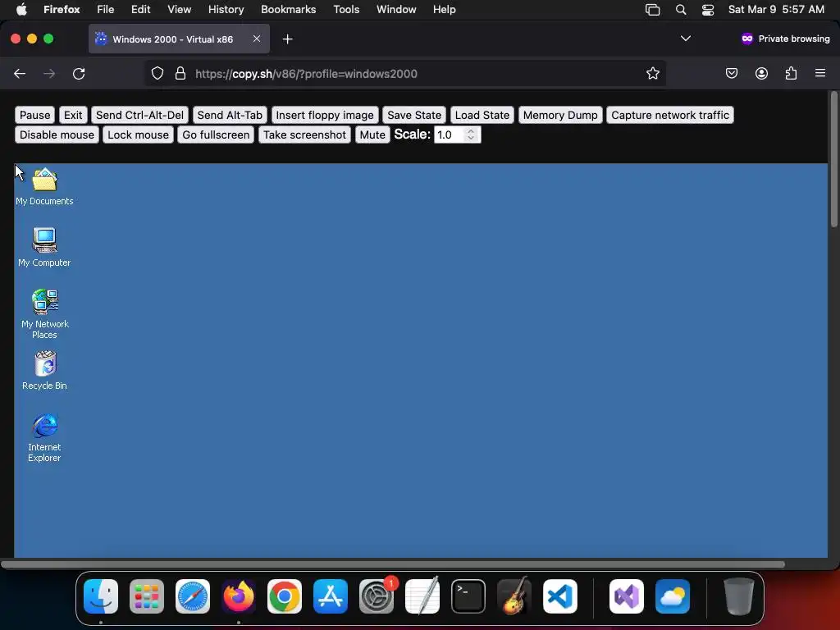Screen dimensions: 840x630
Task: Show site security info via padlock icon
Action: pyautogui.click(x=180, y=73)
